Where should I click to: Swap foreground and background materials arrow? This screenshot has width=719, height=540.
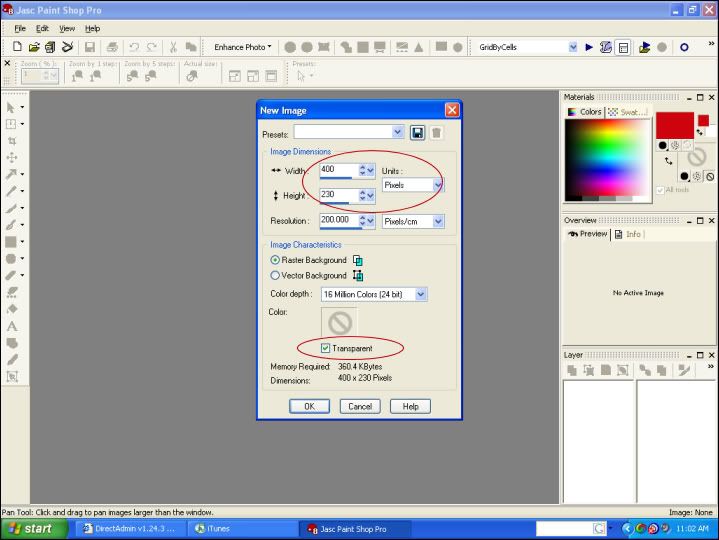(x=668, y=161)
